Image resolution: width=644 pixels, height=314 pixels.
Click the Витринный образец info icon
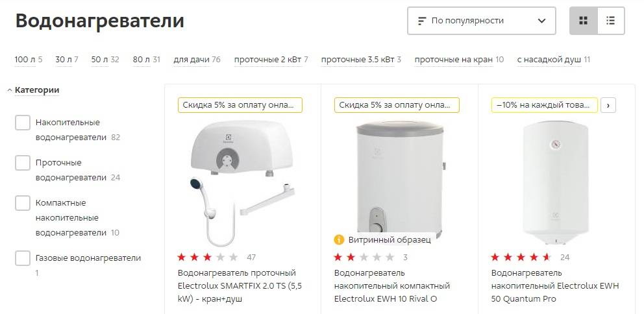[x=339, y=239]
